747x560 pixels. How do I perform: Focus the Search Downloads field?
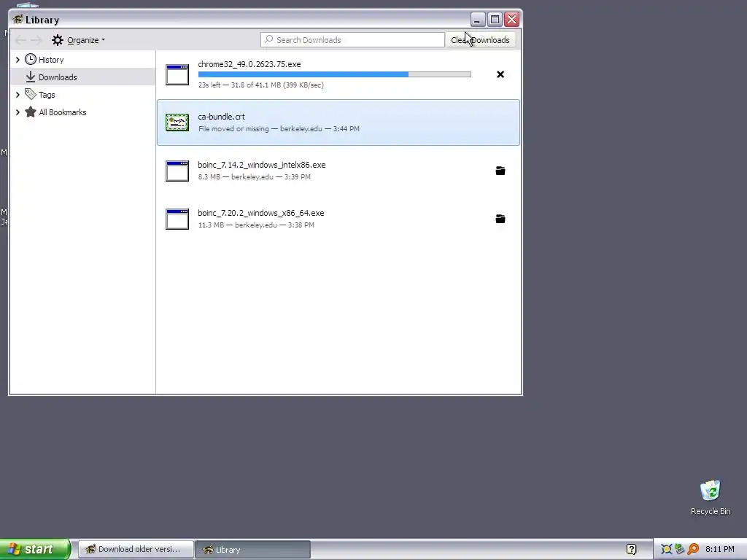coord(352,40)
